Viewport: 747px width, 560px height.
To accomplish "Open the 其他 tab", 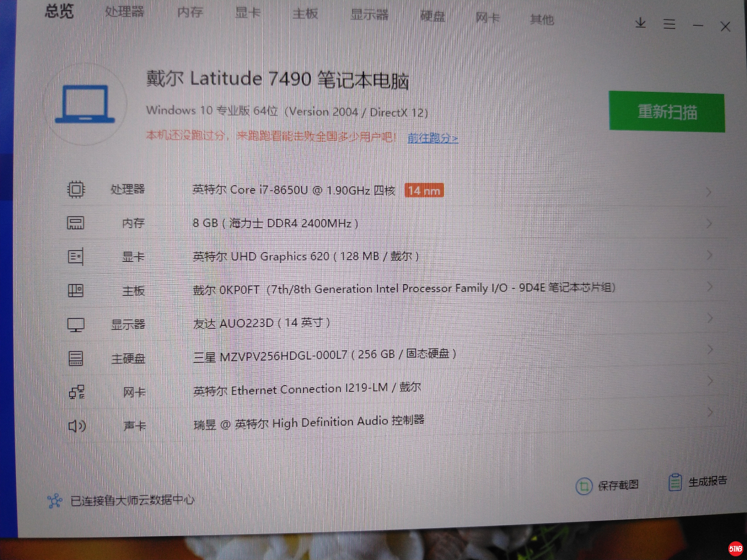I will [542, 19].
